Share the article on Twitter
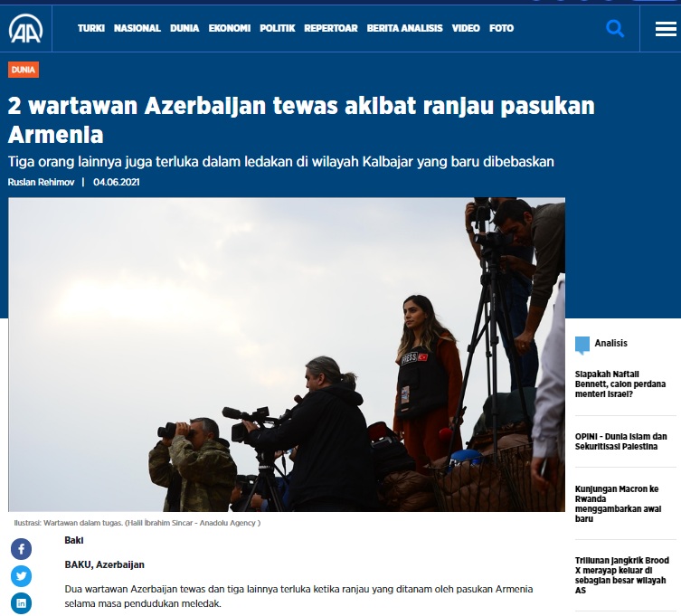This screenshot has width=681, height=616. [22, 576]
